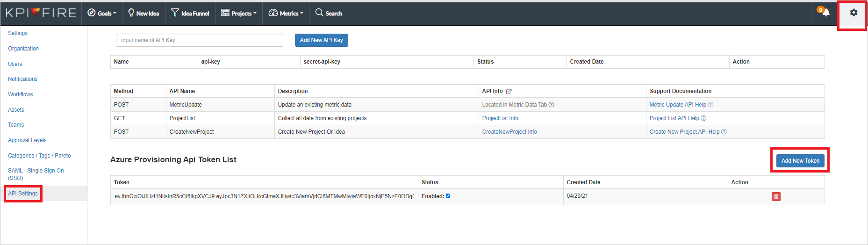This screenshot has height=245, width=868.
Task: Open the Idea Funnel page
Action: [x=190, y=13]
